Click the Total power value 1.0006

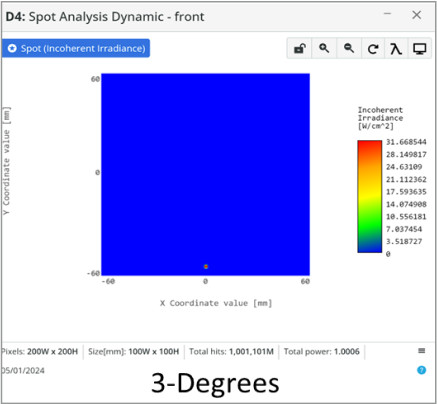coord(347,351)
